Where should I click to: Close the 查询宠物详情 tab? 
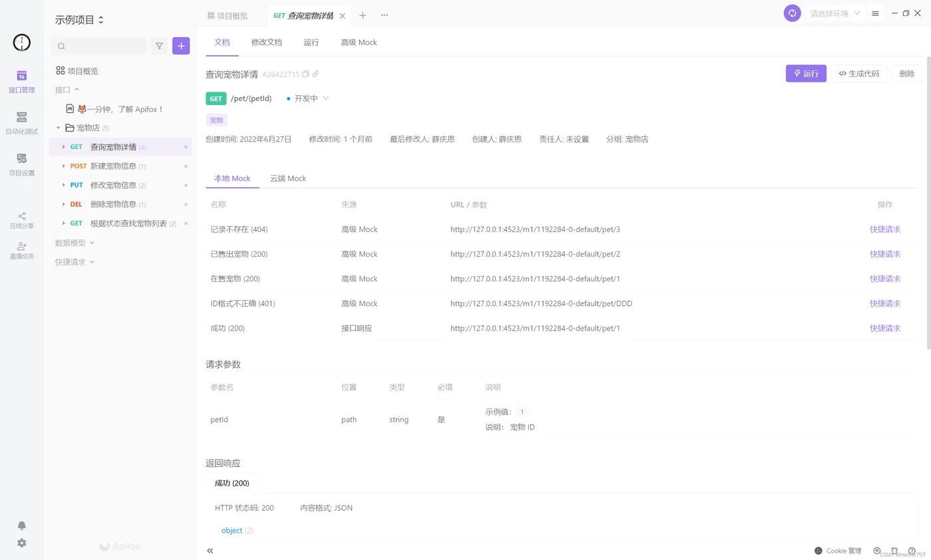pyautogui.click(x=342, y=15)
